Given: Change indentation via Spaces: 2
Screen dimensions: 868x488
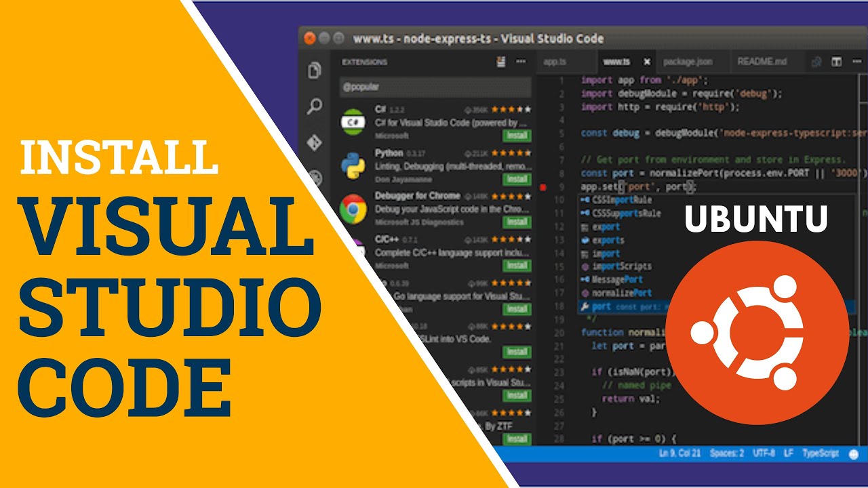Looking at the screenshot, I should coord(728,453).
